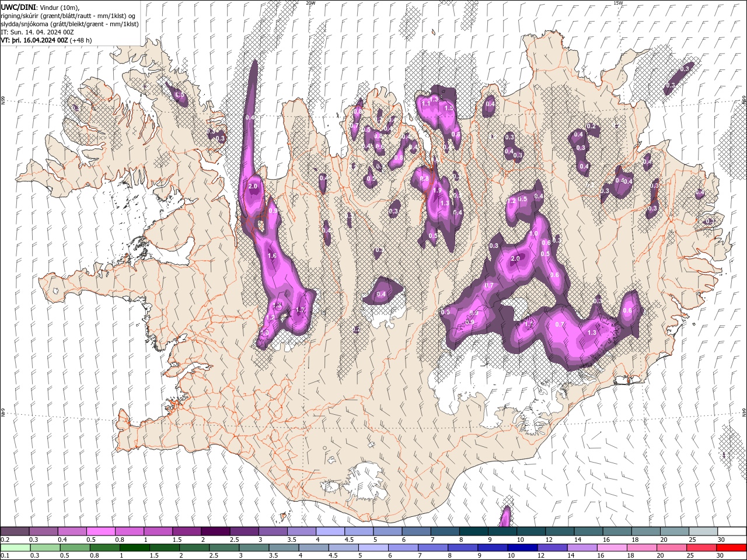747x560 pixels.
Task: Select the bright pink 0.5 snow legend swatch
Action: [101, 531]
